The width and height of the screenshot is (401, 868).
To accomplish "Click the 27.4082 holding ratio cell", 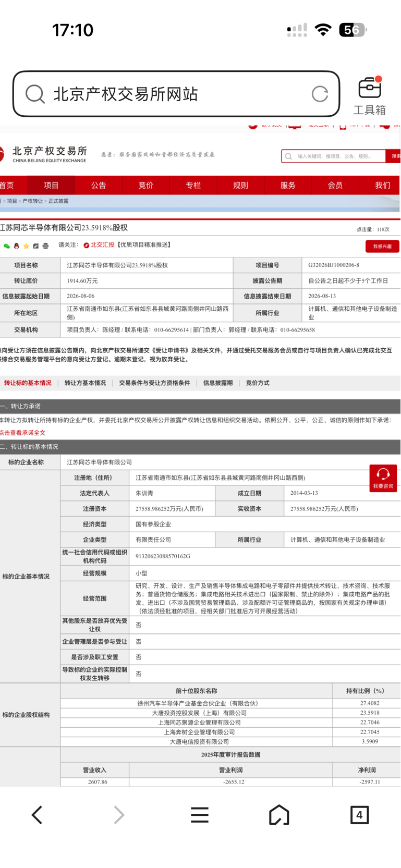I will pos(370,703).
